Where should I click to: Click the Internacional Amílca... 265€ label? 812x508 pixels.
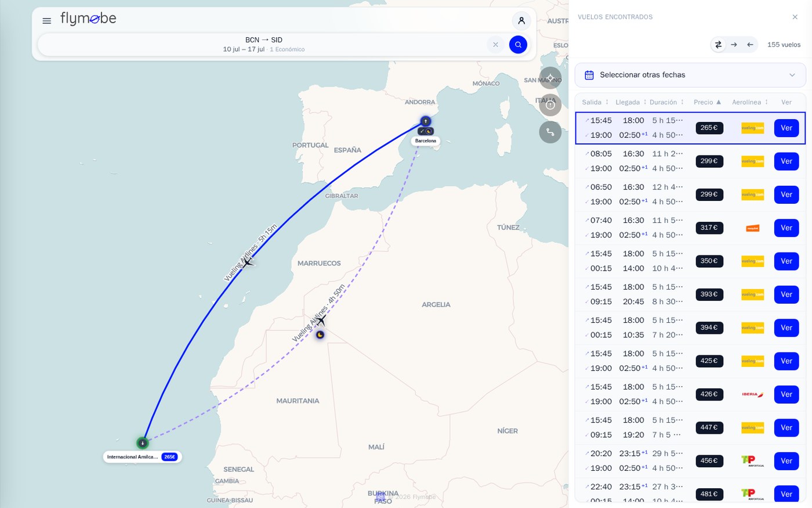coord(143,457)
